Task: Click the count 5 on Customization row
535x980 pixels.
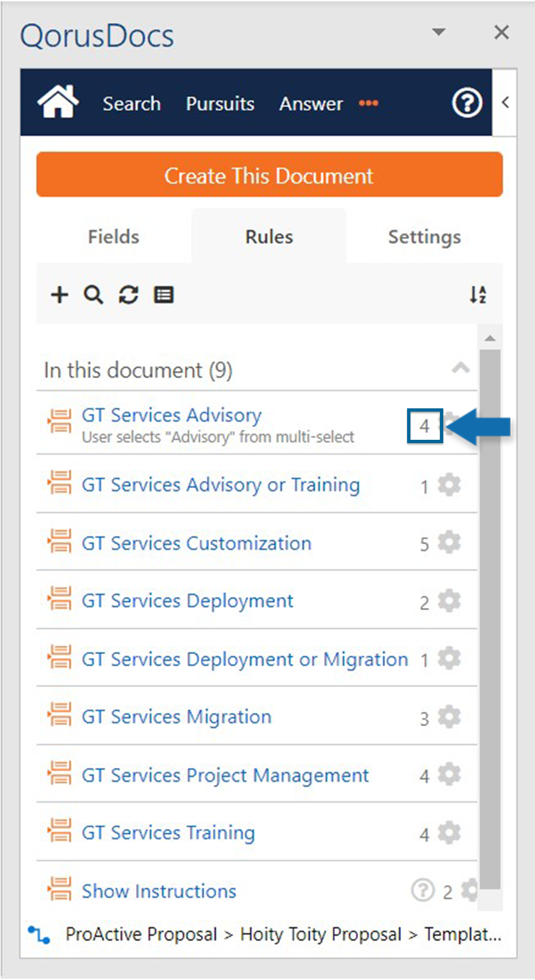Action: click(x=425, y=544)
